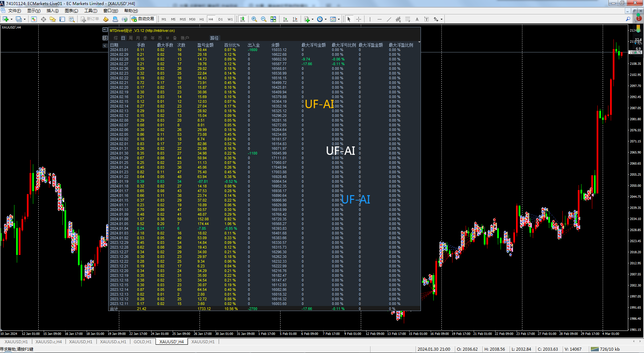The image size is (644, 353).
Task: Switch to the XAUUSD.c,H4 chart tab
Action: (49, 342)
